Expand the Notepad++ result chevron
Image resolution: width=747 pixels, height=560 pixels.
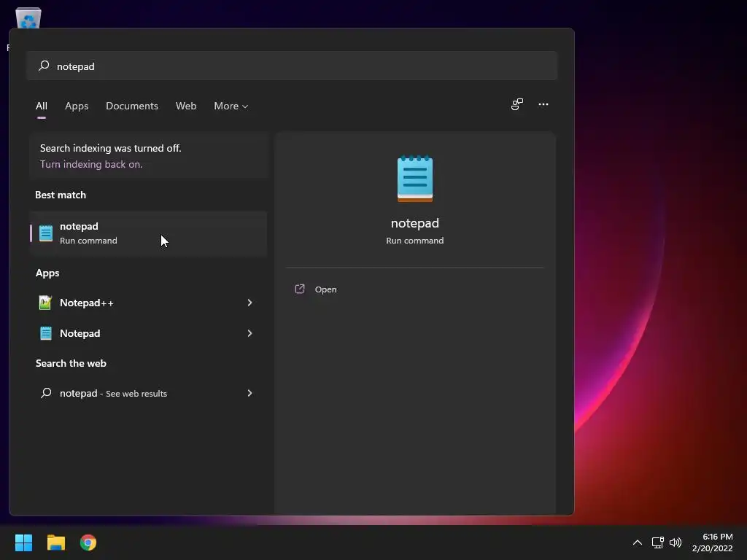(x=249, y=303)
